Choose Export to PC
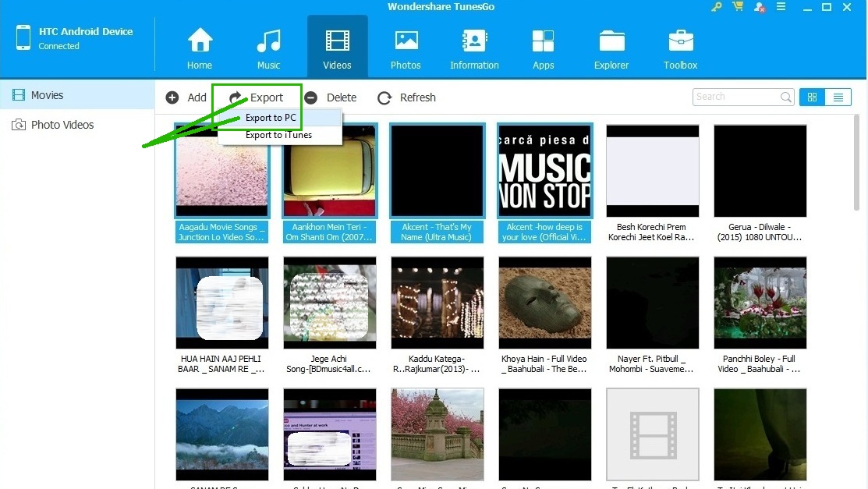 pyautogui.click(x=271, y=118)
